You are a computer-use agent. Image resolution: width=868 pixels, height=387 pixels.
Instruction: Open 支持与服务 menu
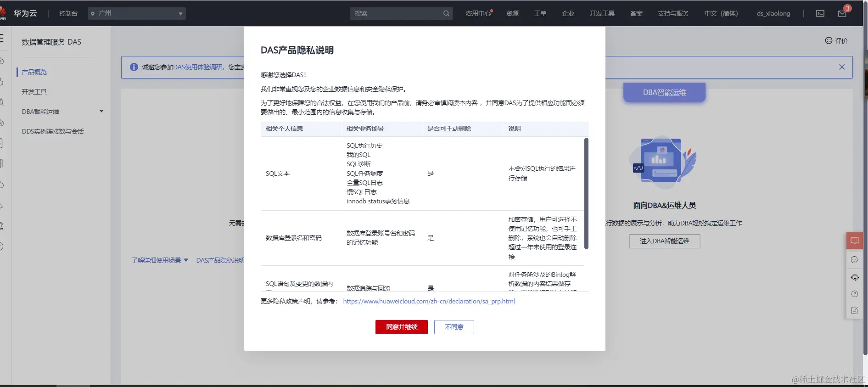(673, 13)
